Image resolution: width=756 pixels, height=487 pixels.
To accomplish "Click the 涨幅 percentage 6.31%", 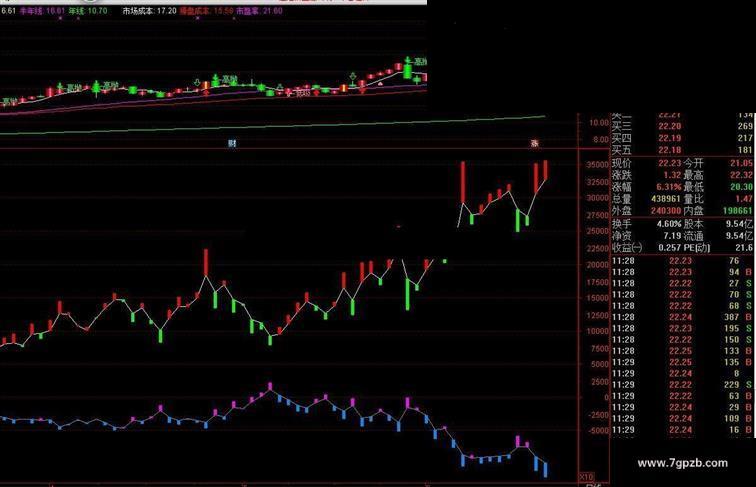I will [669, 187].
